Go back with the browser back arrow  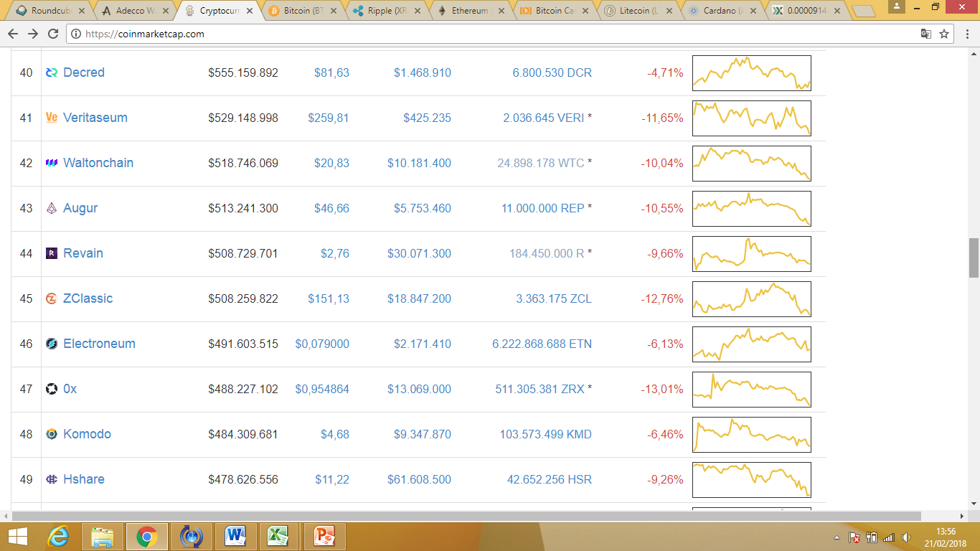13,34
